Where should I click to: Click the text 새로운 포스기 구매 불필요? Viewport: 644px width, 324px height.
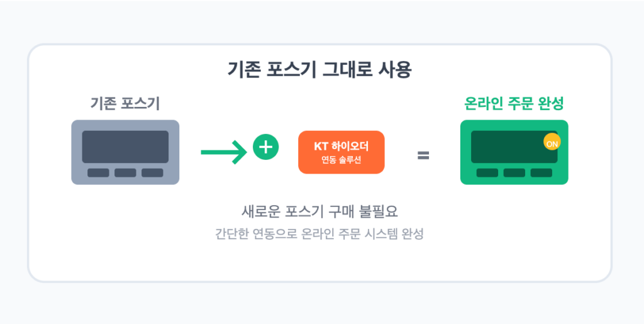click(x=319, y=212)
